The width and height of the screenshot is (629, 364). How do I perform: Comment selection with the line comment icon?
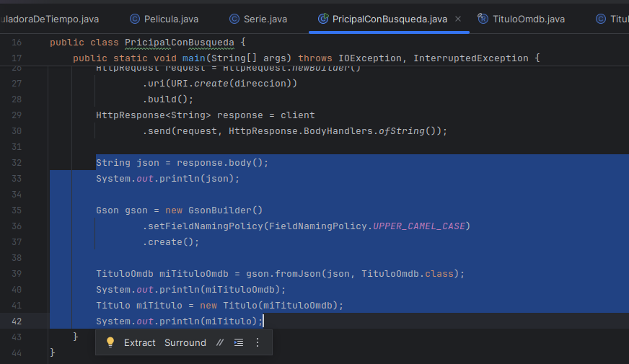coord(220,342)
